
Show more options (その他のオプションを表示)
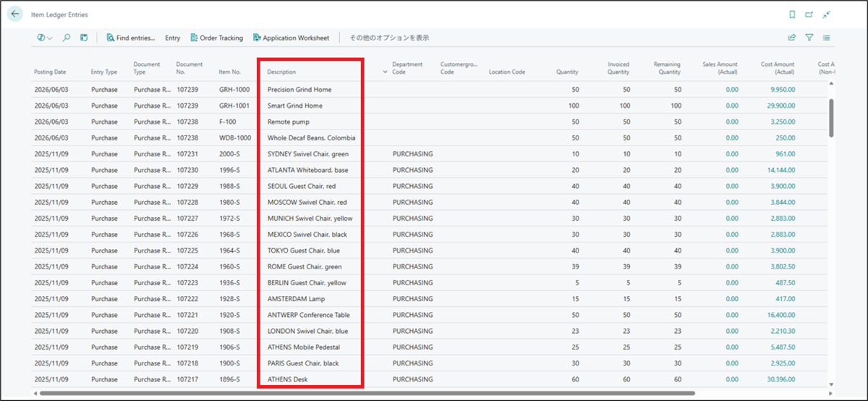tap(389, 38)
